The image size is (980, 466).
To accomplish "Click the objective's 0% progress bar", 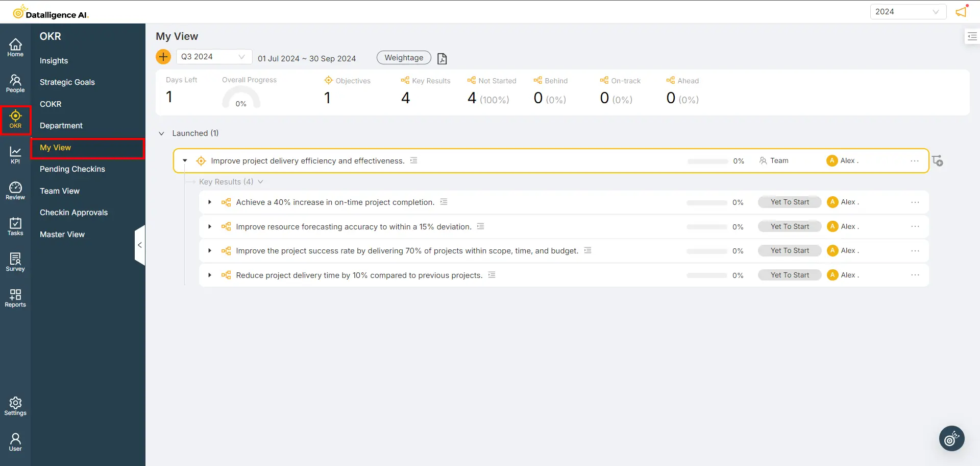I will (x=707, y=160).
